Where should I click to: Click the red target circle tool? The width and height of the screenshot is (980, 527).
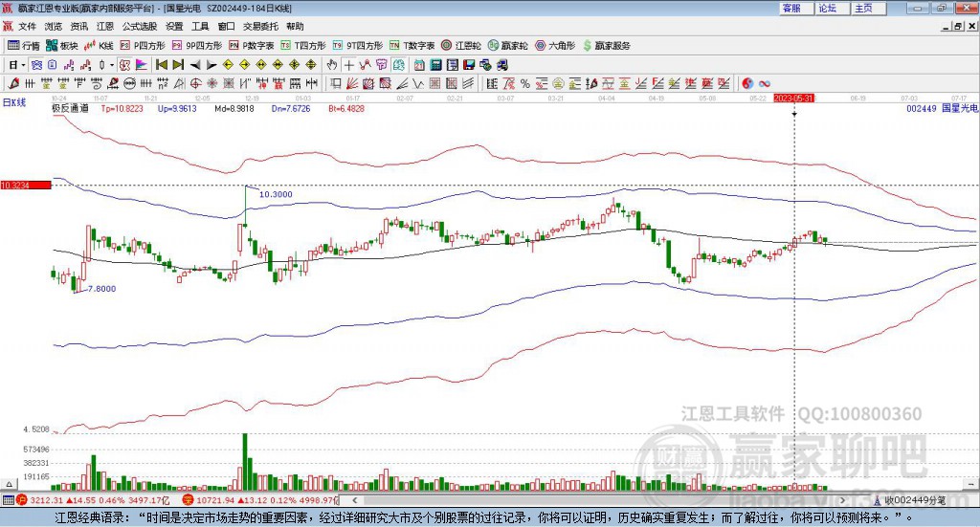coord(195,83)
